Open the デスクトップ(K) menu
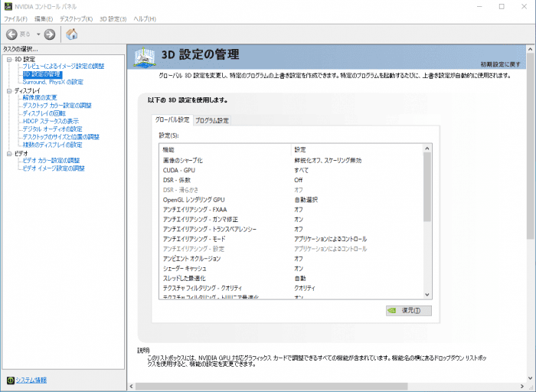 point(76,19)
